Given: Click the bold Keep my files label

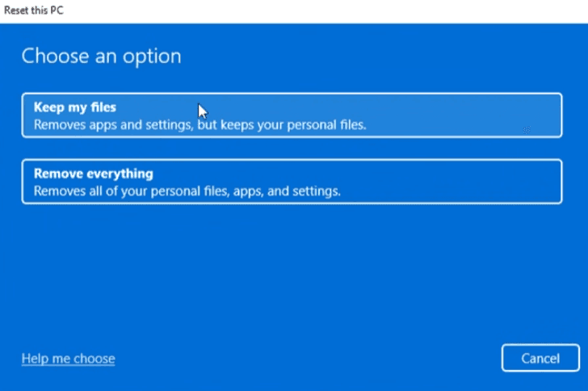Looking at the screenshot, I should click(x=75, y=107).
